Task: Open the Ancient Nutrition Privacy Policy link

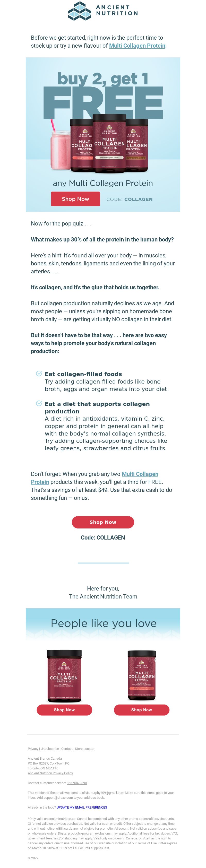Action: point(50,773)
